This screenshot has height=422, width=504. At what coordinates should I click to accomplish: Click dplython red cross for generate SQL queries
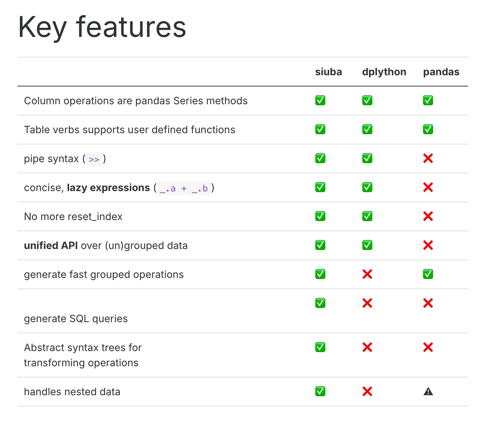click(367, 303)
